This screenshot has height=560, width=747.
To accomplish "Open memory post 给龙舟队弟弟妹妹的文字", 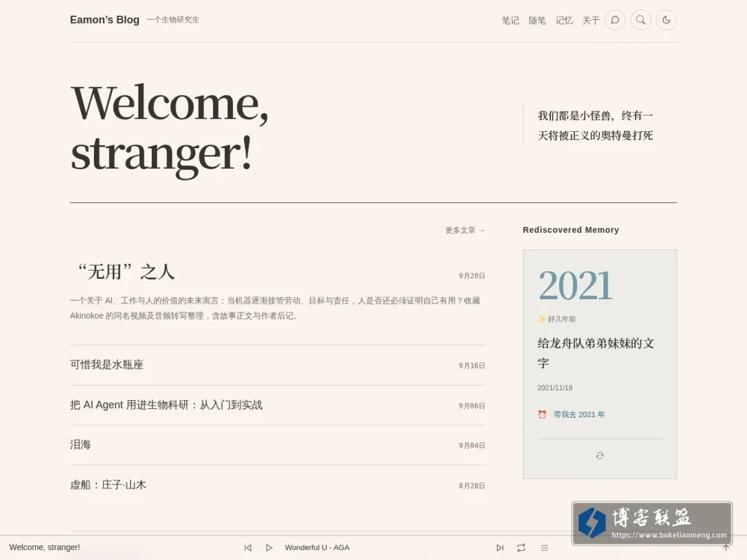I will point(596,353).
